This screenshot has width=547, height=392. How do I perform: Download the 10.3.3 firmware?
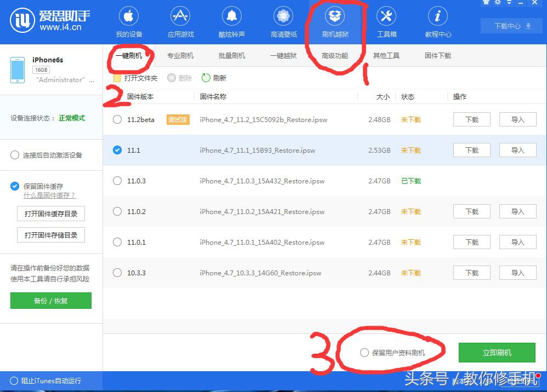[472, 273]
